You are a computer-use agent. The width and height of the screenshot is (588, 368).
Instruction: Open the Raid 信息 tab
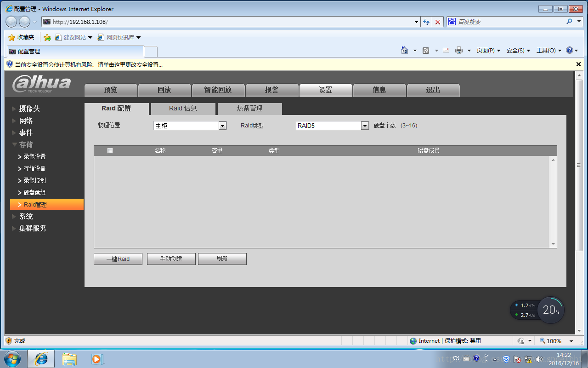click(183, 109)
